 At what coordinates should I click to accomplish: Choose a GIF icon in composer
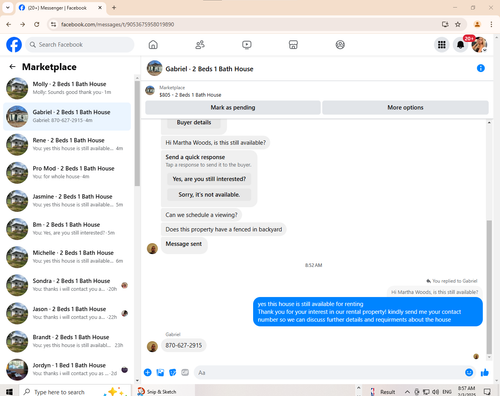(185, 372)
